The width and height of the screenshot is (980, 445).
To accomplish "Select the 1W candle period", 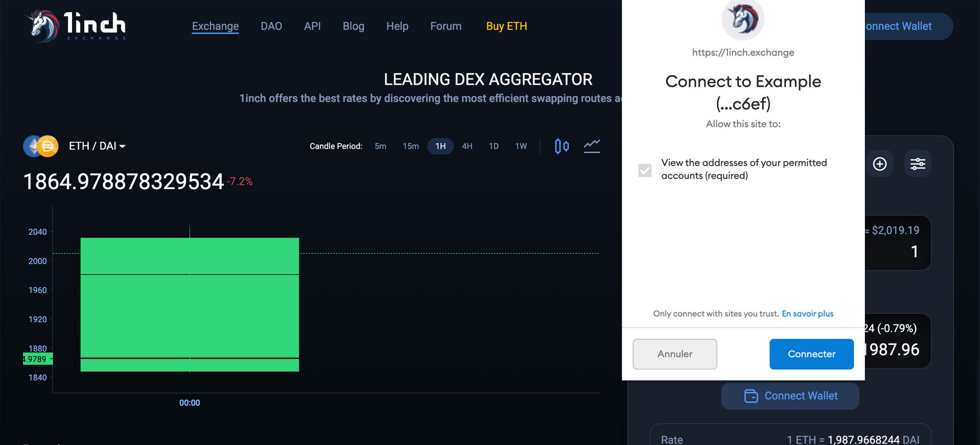I will pos(521,146).
